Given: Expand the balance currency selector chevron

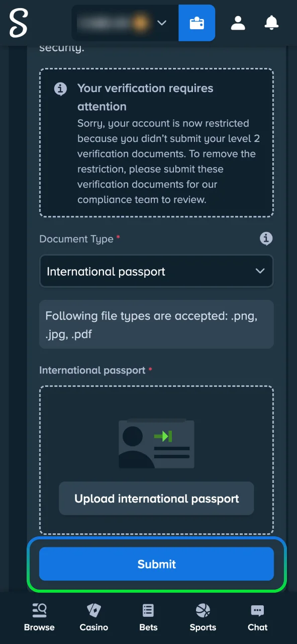Looking at the screenshot, I should click(x=162, y=23).
